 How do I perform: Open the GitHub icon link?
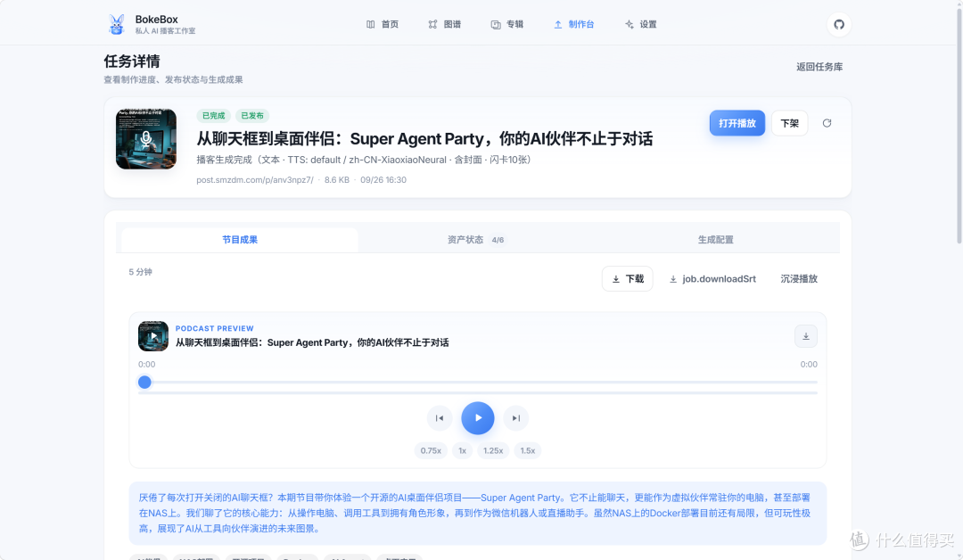838,25
